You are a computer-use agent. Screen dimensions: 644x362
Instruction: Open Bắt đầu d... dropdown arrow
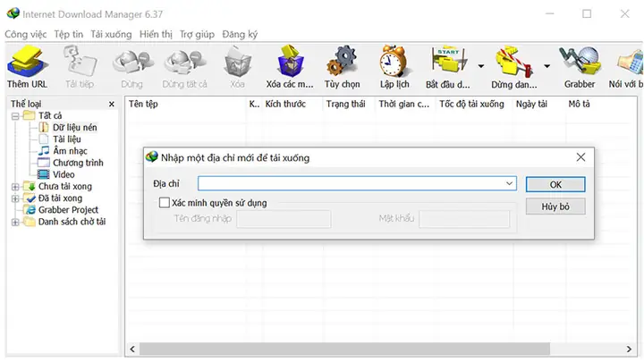coord(481,66)
